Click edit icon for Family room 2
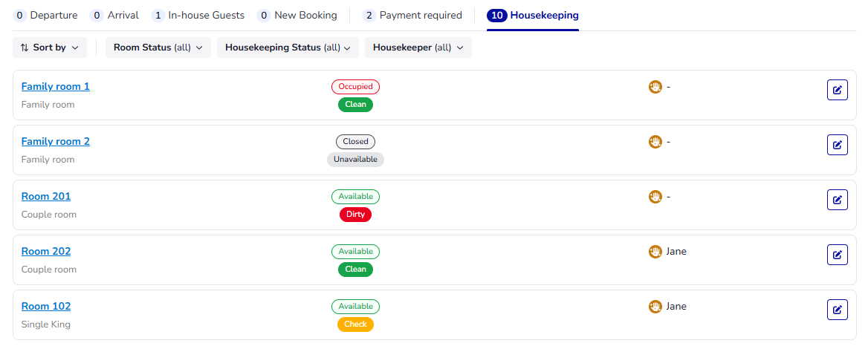868x349 pixels. pyautogui.click(x=837, y=145)
